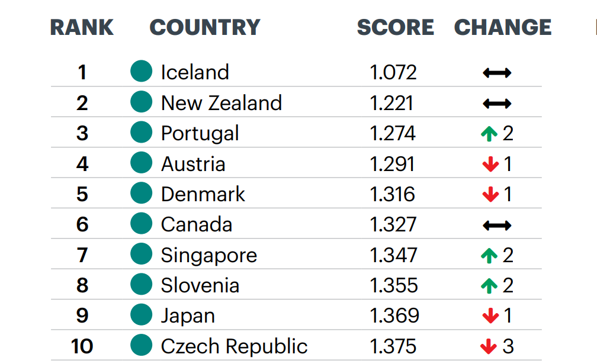
Task: Click the no-change arrow in New Zealand row
Action: 497,104
